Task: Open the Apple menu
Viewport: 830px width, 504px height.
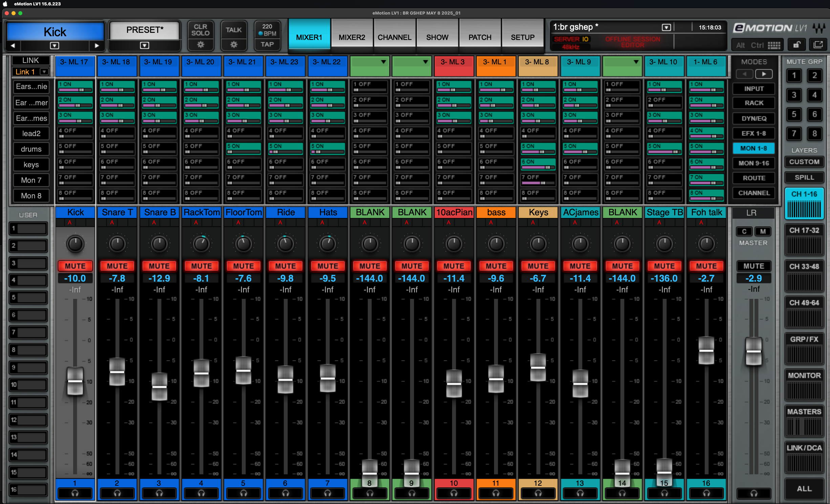Action: 5,4
